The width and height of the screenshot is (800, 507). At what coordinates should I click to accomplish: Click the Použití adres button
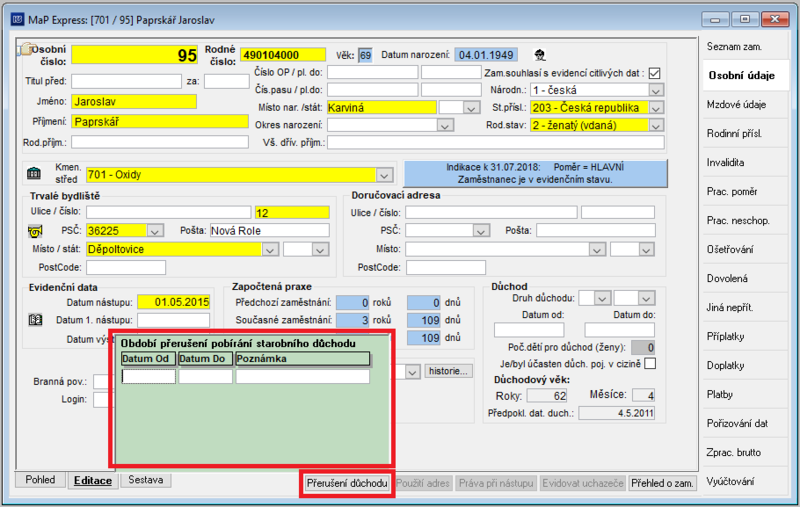(x=423, y=483)
